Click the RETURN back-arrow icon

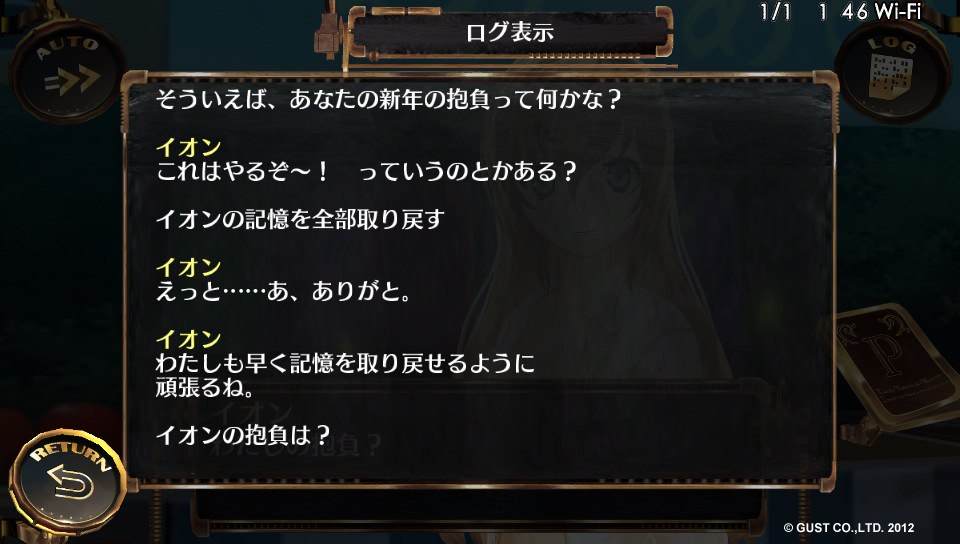click(x=69, y=482)
